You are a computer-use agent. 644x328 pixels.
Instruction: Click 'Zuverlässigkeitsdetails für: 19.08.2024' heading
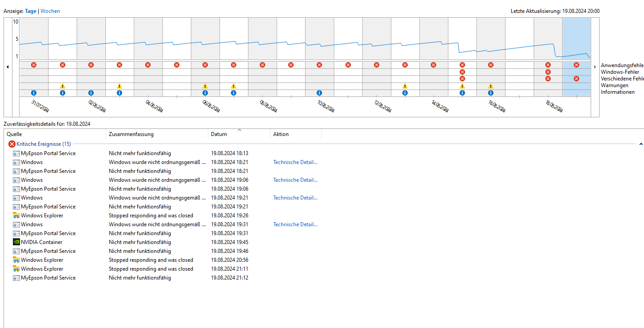click(47, 124)
